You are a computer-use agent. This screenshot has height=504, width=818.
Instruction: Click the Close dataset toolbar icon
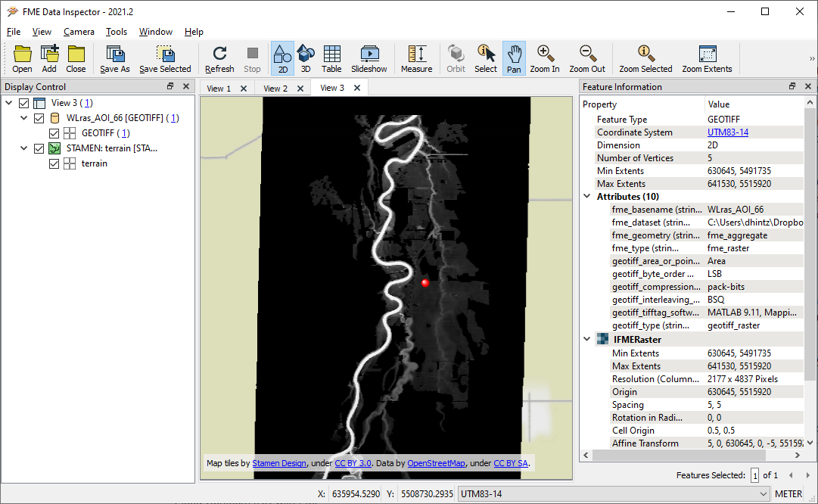[76, 58]
